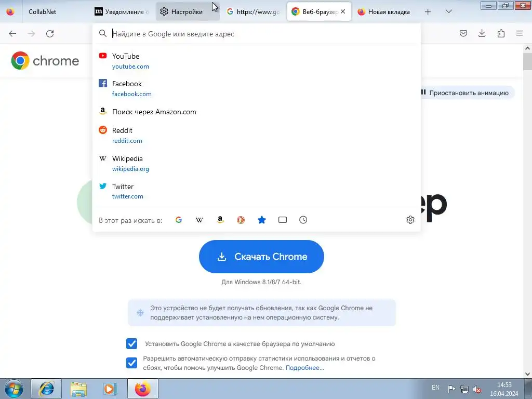Search in open tabs icon
This screenshot has width=532, height=399.
pyautogui.click(x=282, y=220)
